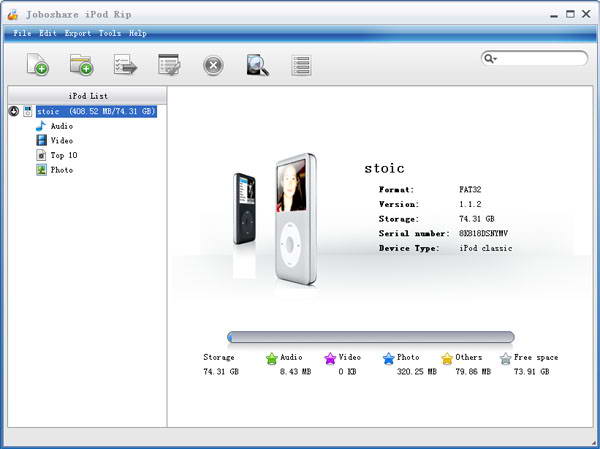The width and height of the screenshot is (600, 449).
Task: Click the 79.86 MB others size value
Action: point(473,372)
